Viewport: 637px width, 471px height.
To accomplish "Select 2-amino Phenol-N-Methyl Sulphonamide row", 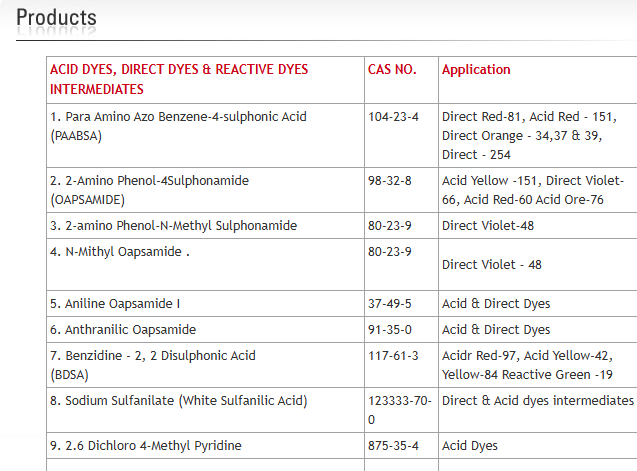I will click(x=173, y=226).
